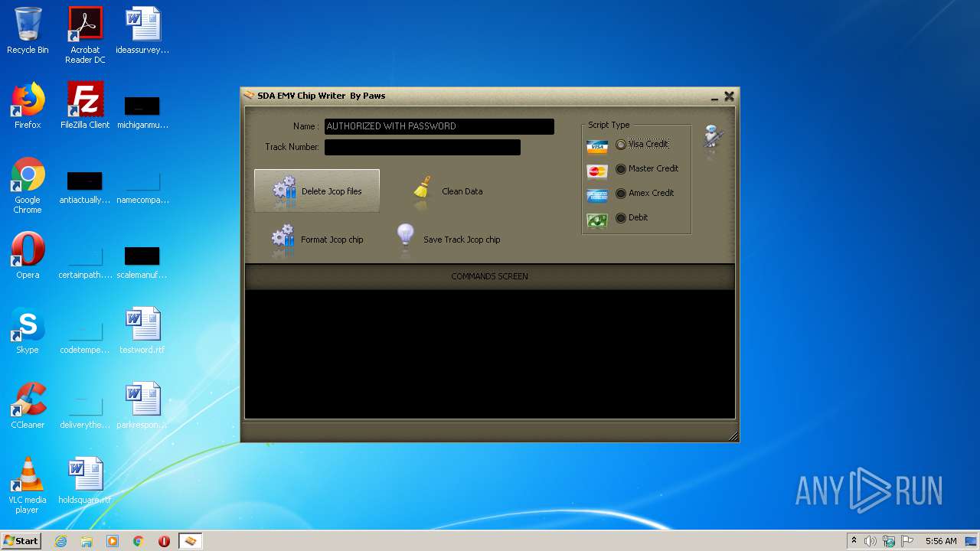
Task: Open Opera from the taskbar
Action: (164, 541)
